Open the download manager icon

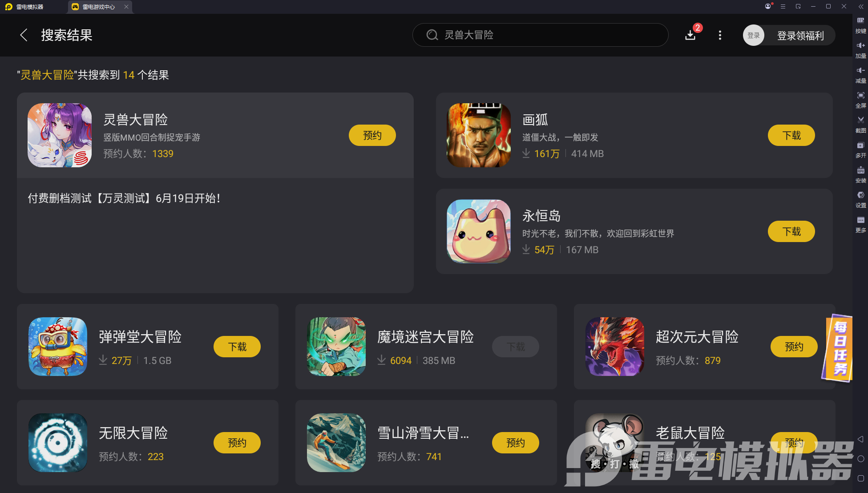point(690,35)
